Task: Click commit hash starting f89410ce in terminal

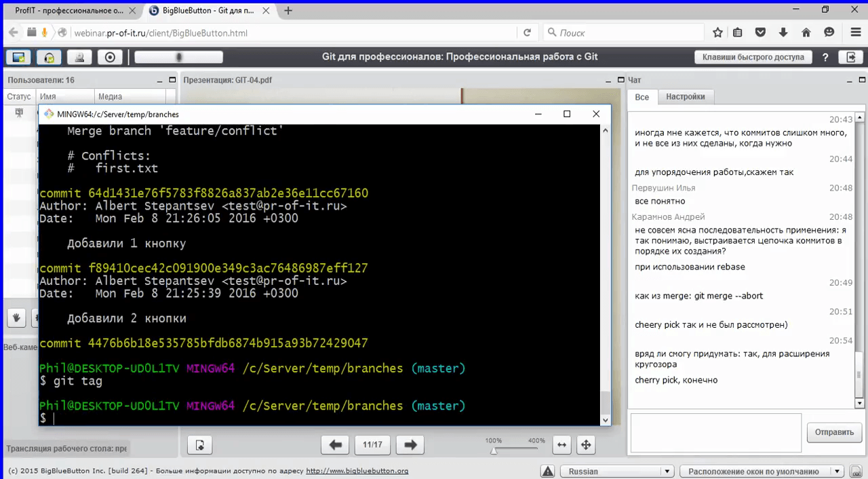Action: tap(228, 269)
